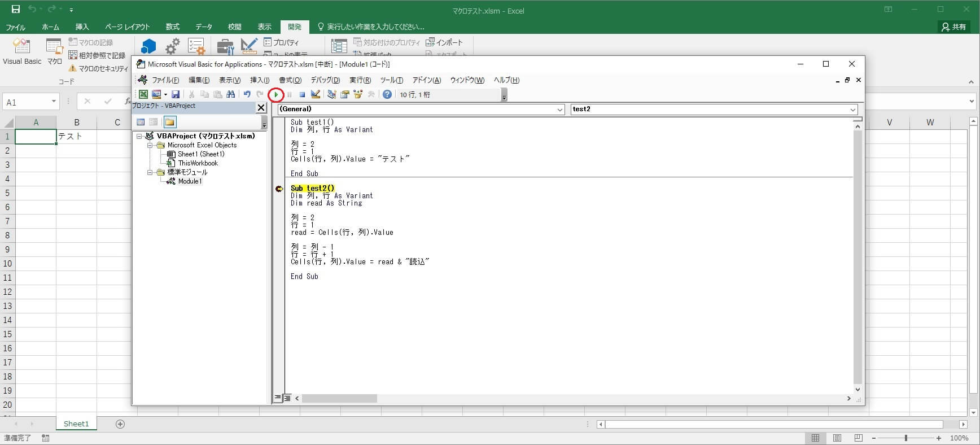Collapse Microsoft Excel Objects folder
The height and width of the screenshot is (445, 980).
click(x=150, y=145)
